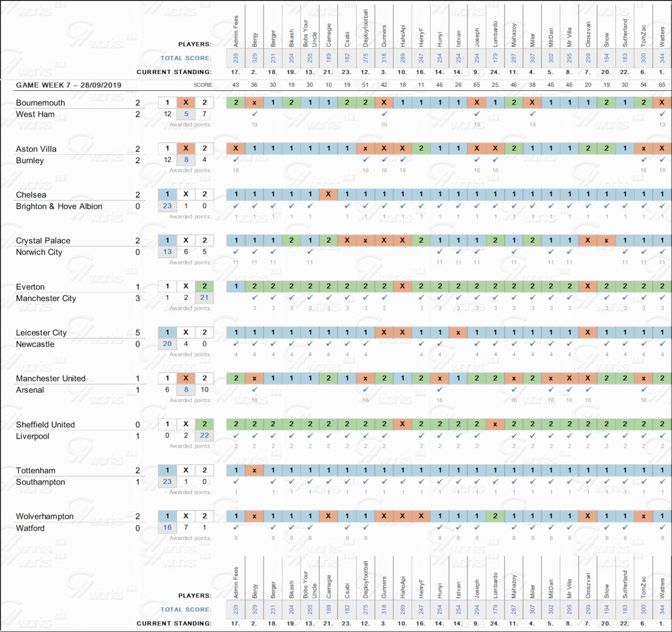Click Benjy's checkmark for Bournemouth vs West Ham
The image size is (672, 632).
255,114
